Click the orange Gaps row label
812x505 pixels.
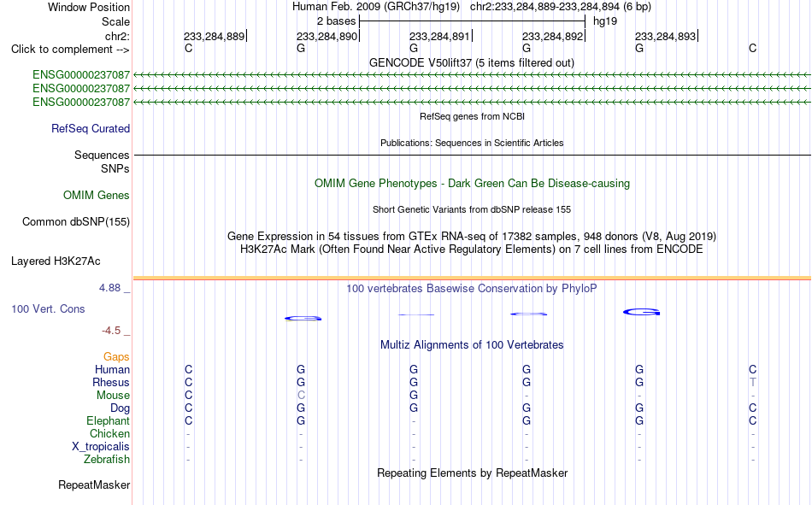[116, 357]
